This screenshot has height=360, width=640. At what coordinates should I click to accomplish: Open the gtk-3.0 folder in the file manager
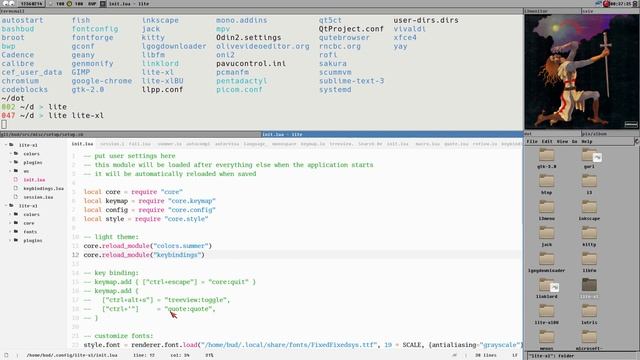547,156
